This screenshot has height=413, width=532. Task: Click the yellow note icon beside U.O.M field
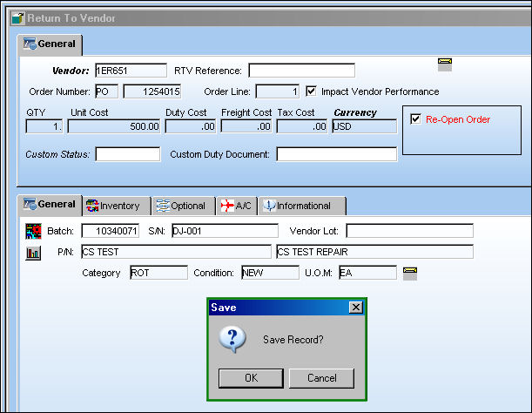[x=410, y=274]
